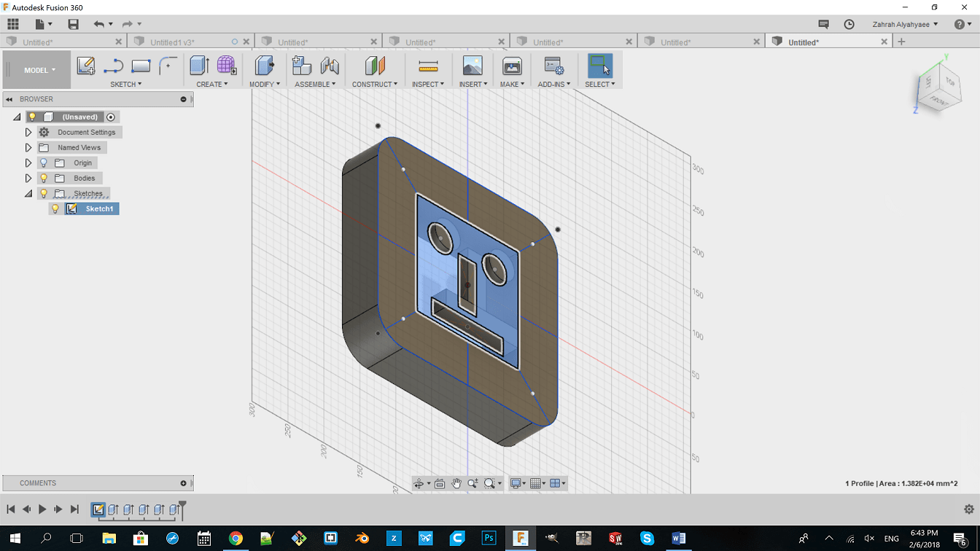The height and width of the screenshot is (551, 980).
Task: Open the 3D Print tool
Action: (x=512, y=66)
